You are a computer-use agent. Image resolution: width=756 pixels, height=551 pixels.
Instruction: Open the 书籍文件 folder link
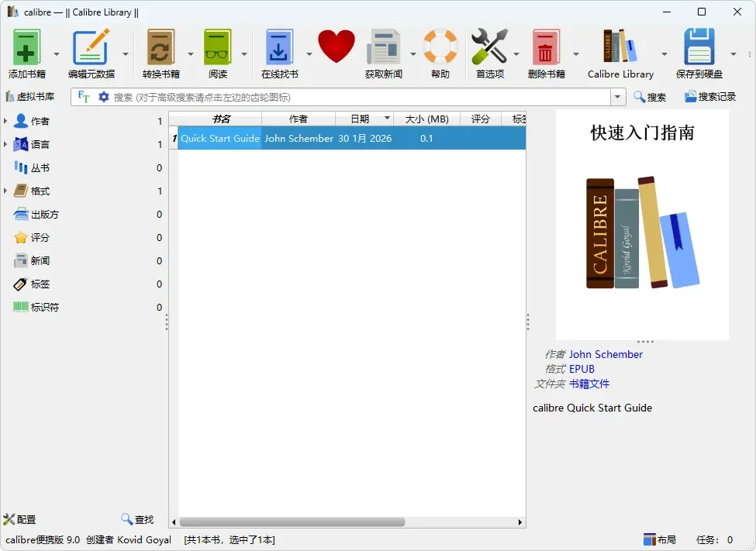589,384
